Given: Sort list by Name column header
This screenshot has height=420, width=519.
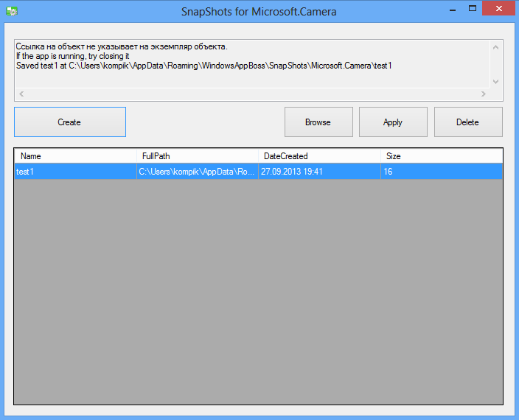Looking at the screenshot, I should (75, 156).
